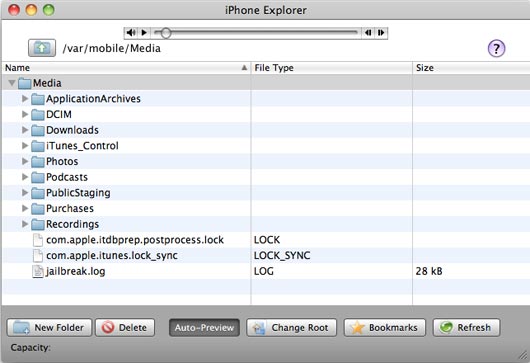
Task: Sort by the Size column
Action: (471, 68)
